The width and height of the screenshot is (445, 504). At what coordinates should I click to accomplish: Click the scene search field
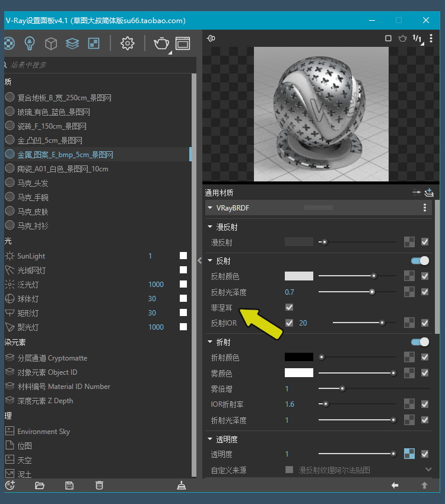100,65
